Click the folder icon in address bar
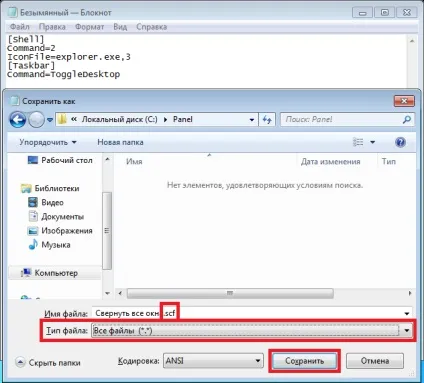 [x=62, y=119]
